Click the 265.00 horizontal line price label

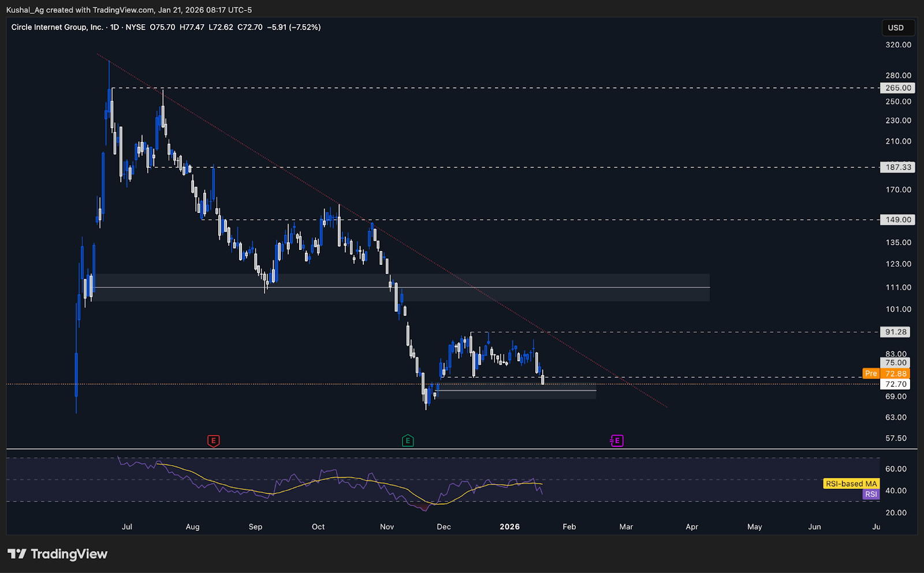pos(898,88)
